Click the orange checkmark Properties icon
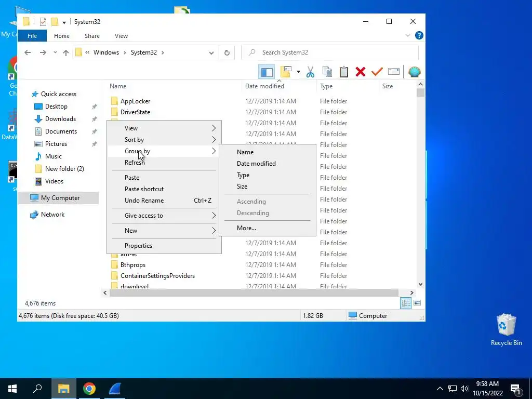 coord(377,72)
